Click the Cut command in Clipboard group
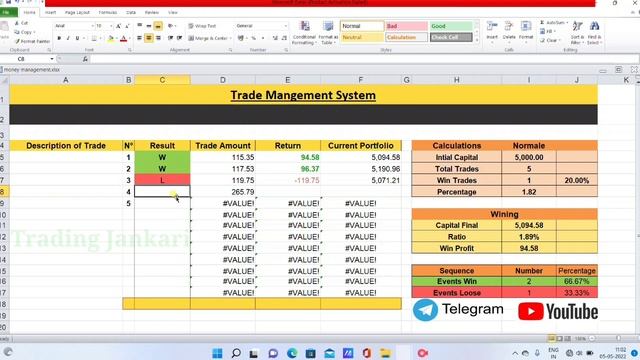The width and height of the screenshot is (640, 360). (x=21, y=23)
